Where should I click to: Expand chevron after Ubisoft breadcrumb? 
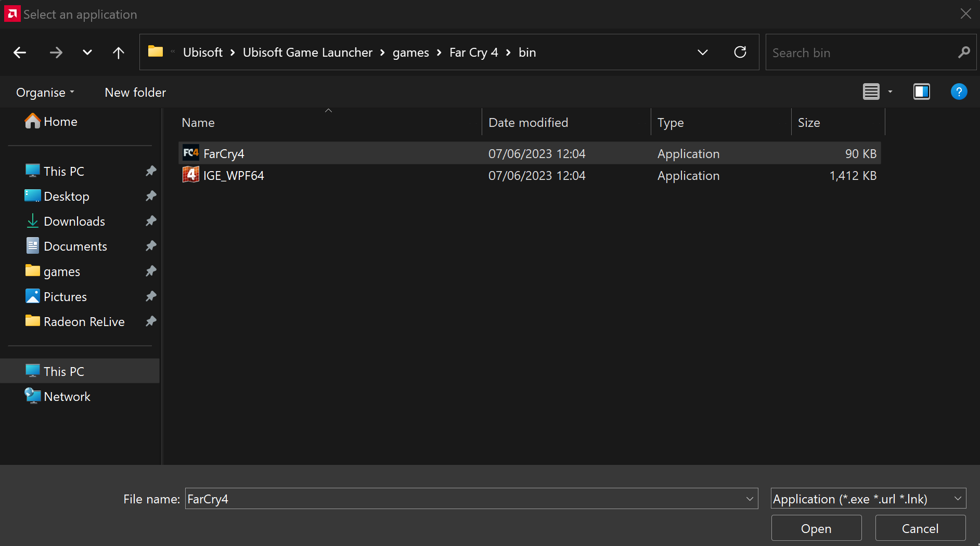tap(233, 53)
